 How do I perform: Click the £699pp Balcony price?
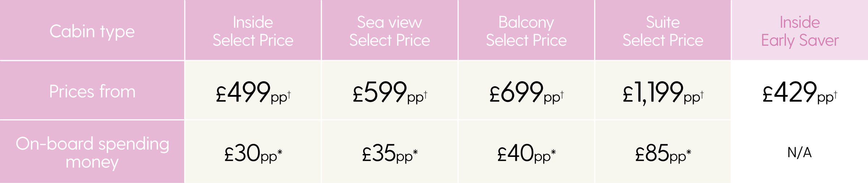tap(526, 92)
